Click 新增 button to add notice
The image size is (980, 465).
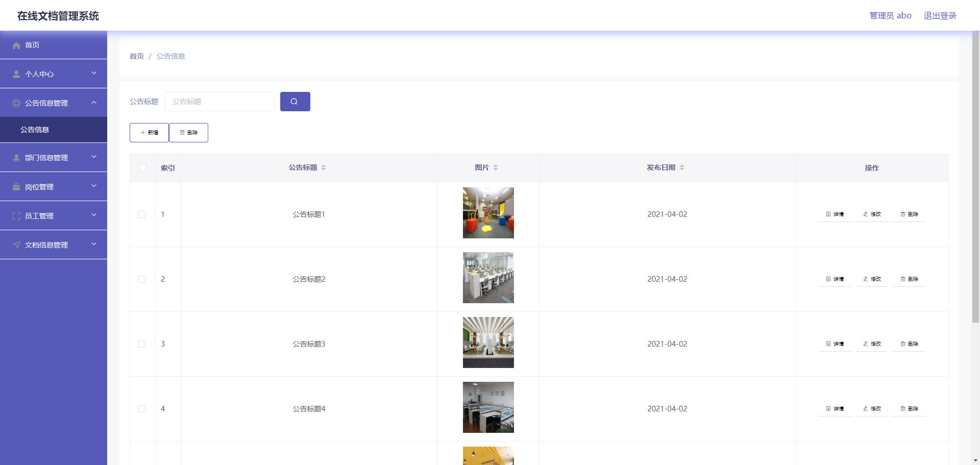pos(149,133)
